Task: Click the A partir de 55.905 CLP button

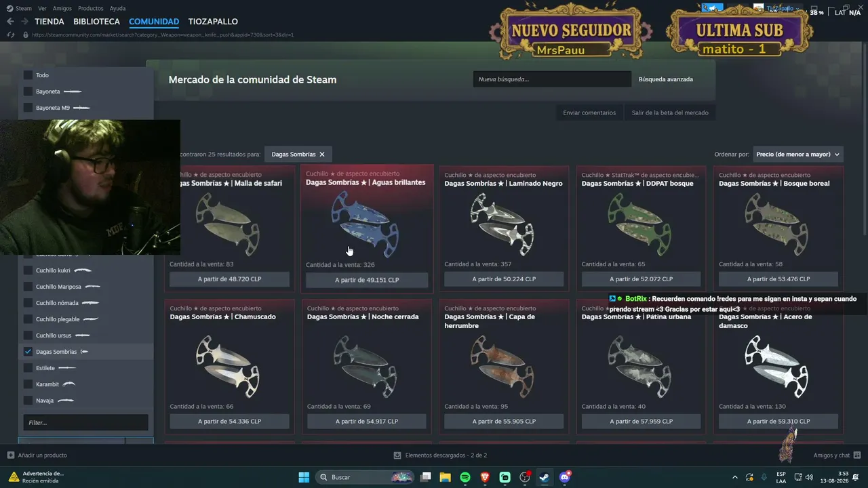Action: pos(504,422)
